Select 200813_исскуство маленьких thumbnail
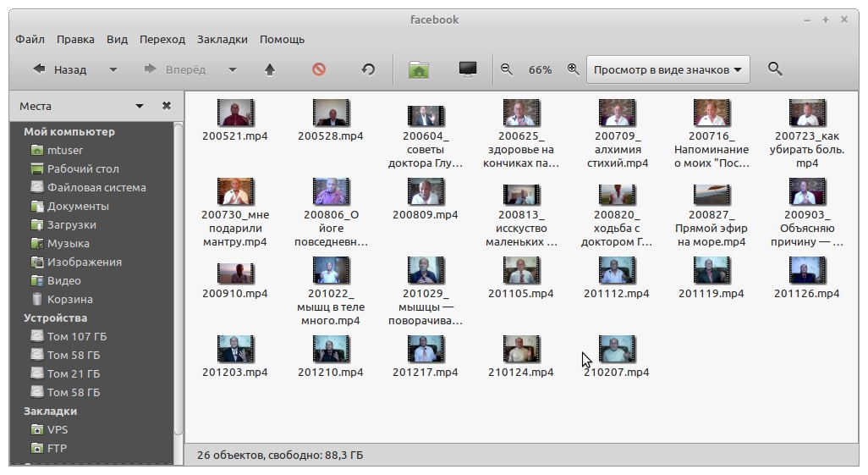This screenshot has width=868, height=475. point(521,195)
